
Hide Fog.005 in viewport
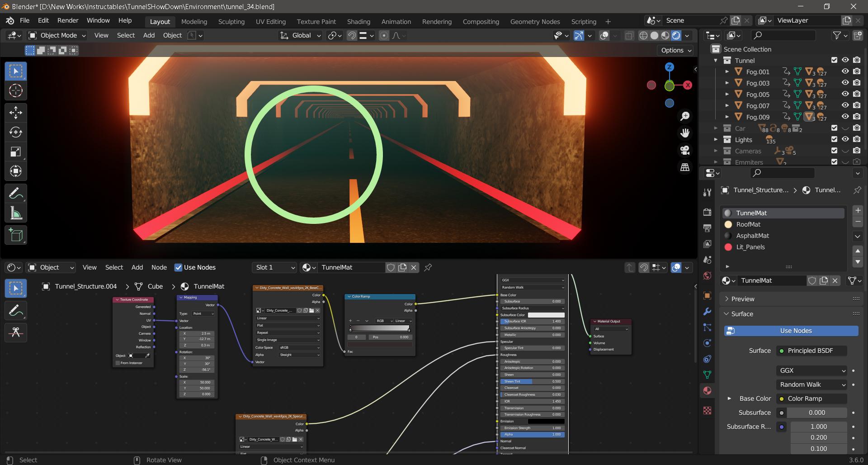click(x=845, y=94)
